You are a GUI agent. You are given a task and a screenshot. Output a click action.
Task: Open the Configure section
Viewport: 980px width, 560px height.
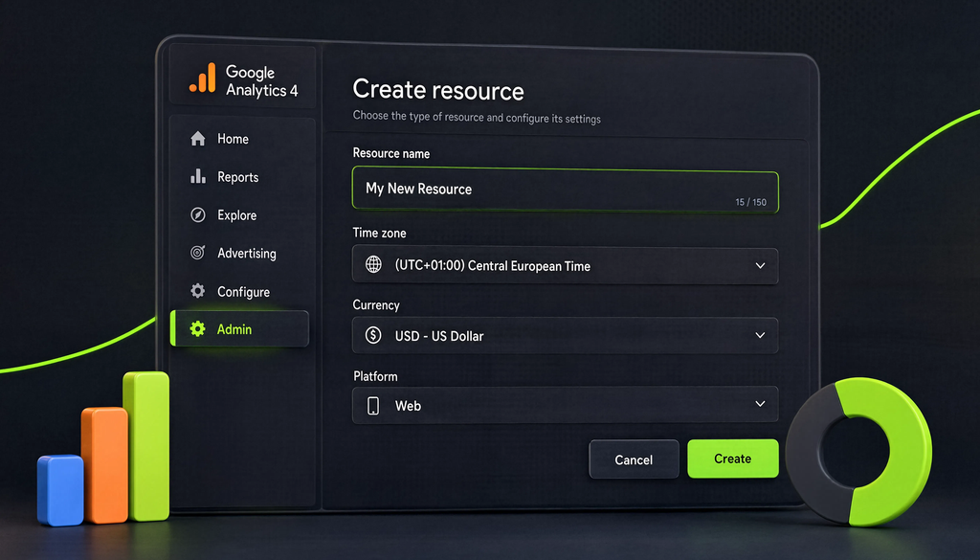(x=242, y=291)
